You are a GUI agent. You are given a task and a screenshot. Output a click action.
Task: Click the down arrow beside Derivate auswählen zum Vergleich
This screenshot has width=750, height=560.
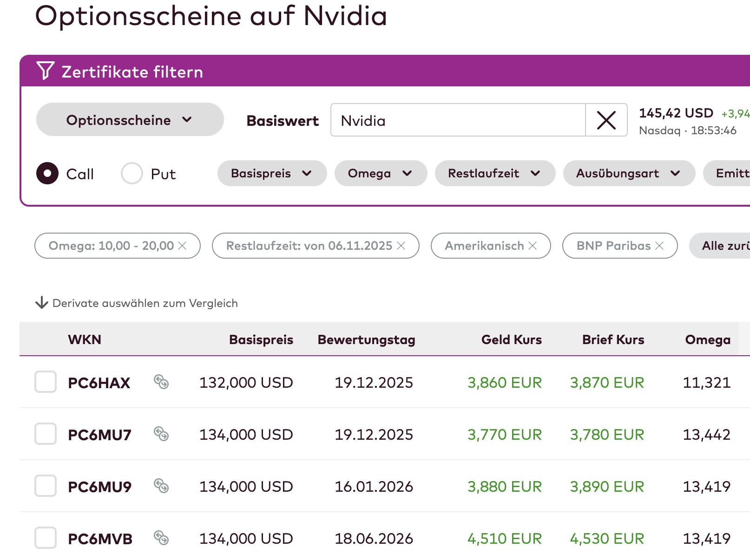tap(41, 303)
